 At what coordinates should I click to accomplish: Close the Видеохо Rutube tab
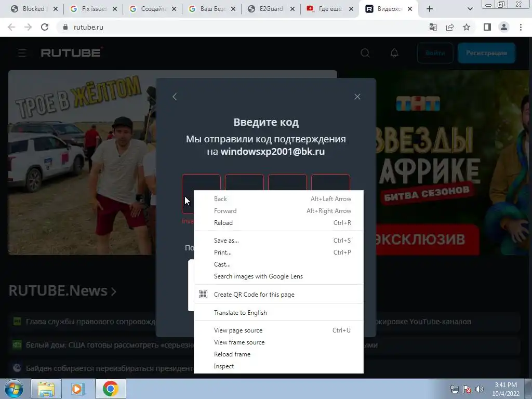pyautogui.click(x=410, y=9)
